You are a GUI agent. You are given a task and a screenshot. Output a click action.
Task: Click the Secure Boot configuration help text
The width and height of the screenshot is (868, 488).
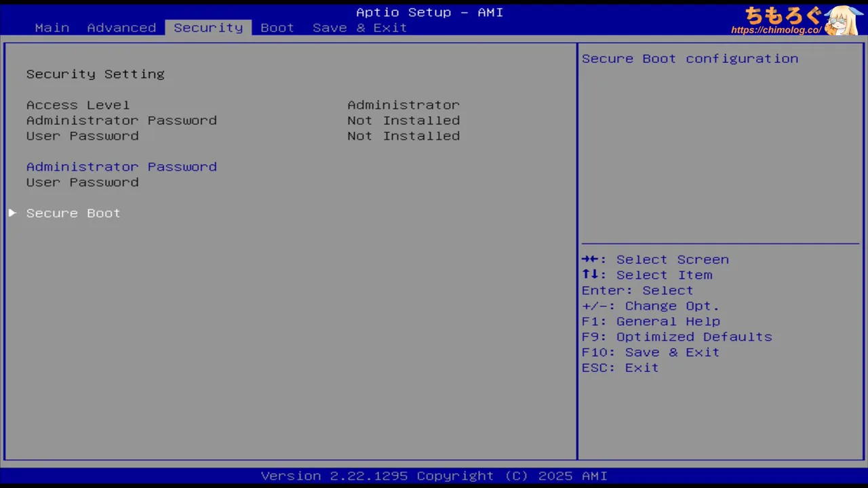[690, 59]
